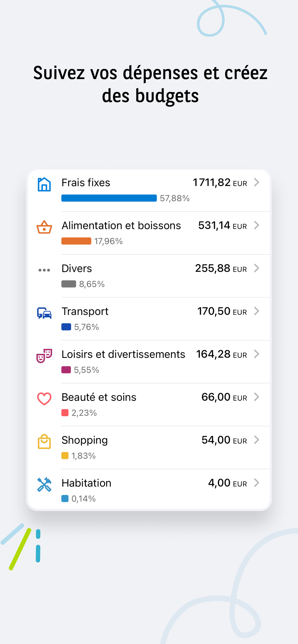The image size is (298, 644).
Task: Tap the Loisirs theater masks icon
Action: pos(44,356)
